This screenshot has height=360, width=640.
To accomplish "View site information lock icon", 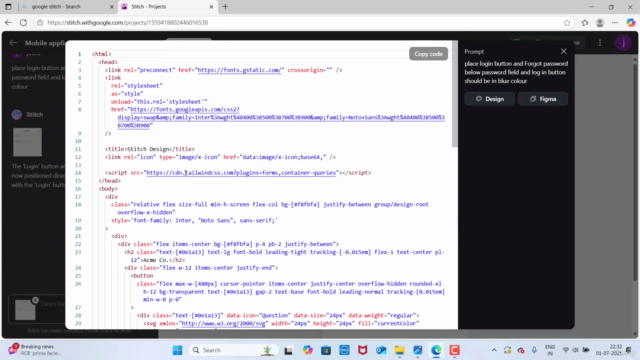I will 40,22.
